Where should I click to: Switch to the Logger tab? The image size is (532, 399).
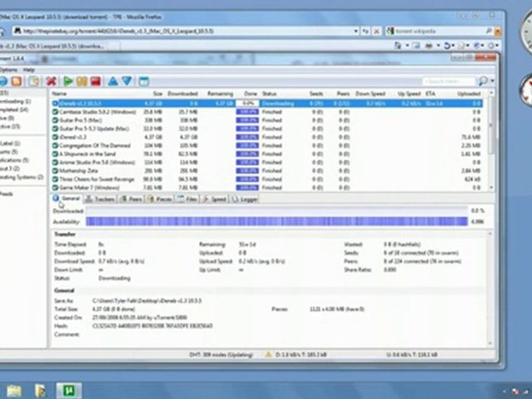point(244,199)
